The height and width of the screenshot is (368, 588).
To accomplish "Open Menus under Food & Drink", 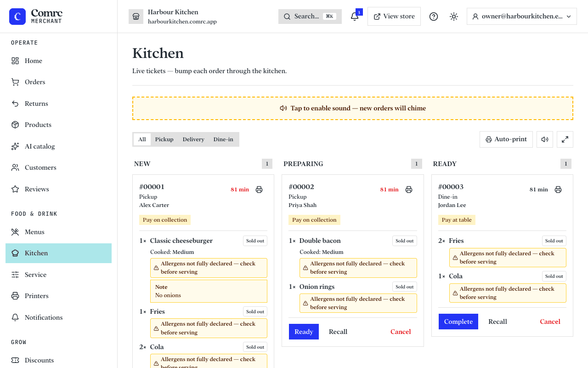I will [x=58, y=232].
